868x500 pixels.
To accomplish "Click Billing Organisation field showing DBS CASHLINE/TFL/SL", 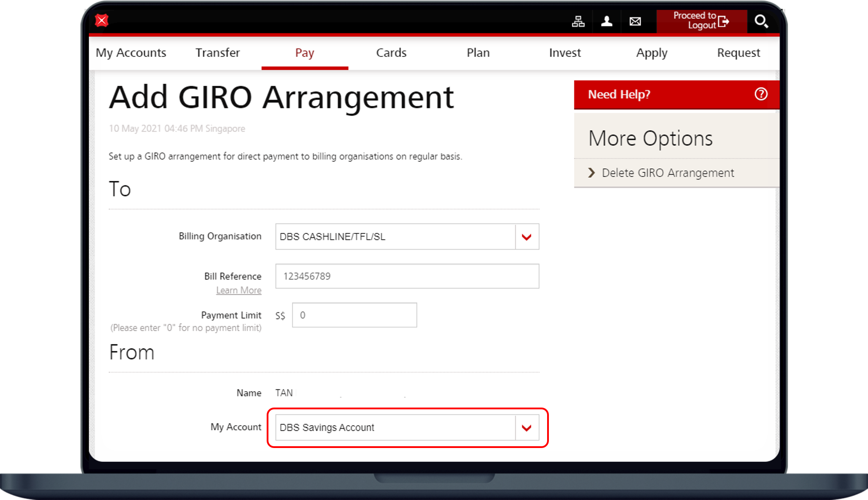I will coord(407,237).
